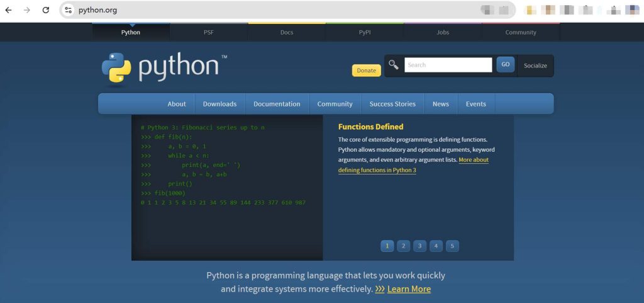644x303 pixels.
Task: Click the python.org address bar URL
Action: pyautogui.click(x=97, y=10)
